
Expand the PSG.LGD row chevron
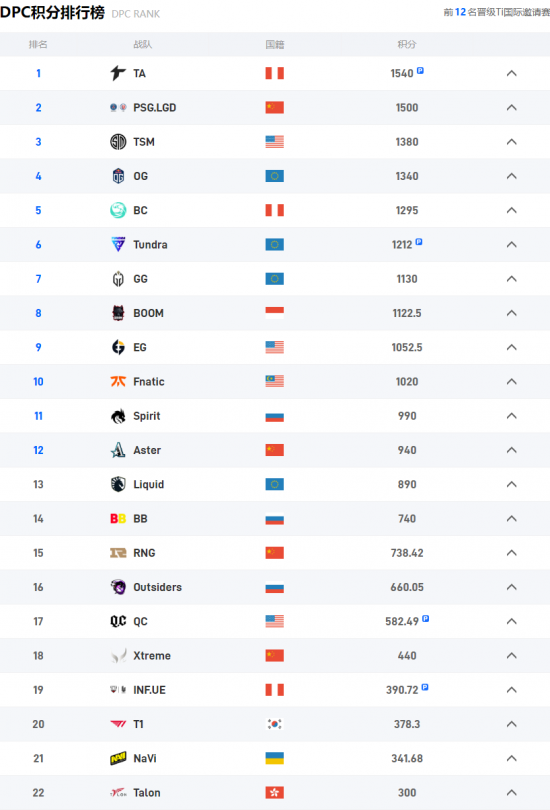[x=511, y=107]
